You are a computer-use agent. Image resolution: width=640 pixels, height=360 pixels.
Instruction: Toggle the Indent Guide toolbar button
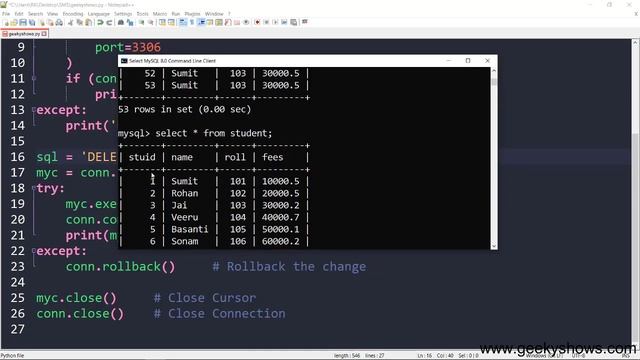pyautogui.click(x=201, y=22)
